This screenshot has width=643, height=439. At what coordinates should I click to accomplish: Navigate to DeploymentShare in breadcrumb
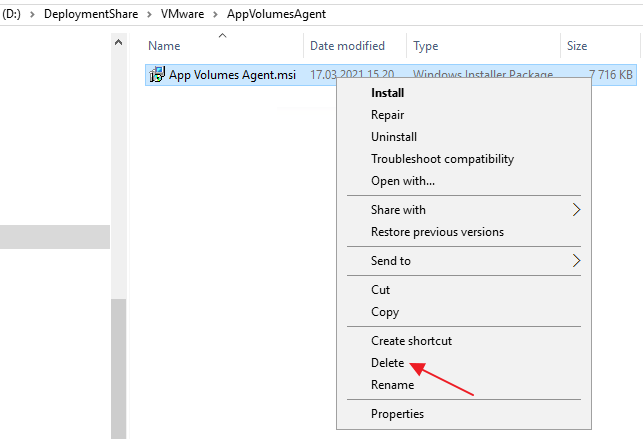coord(98,15)
